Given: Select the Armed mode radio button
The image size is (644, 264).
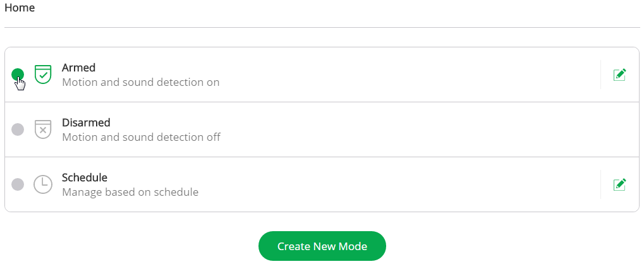Looking at the screenshot, I should pos(18,75).
